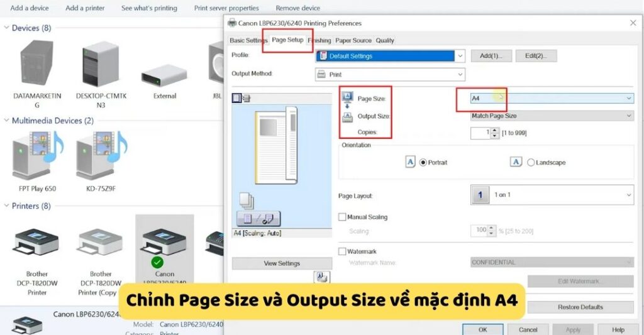Expand the Output Size Match Page Size dropdown
This screenshot has height=335, width=644.
click(x=552, y=116)
